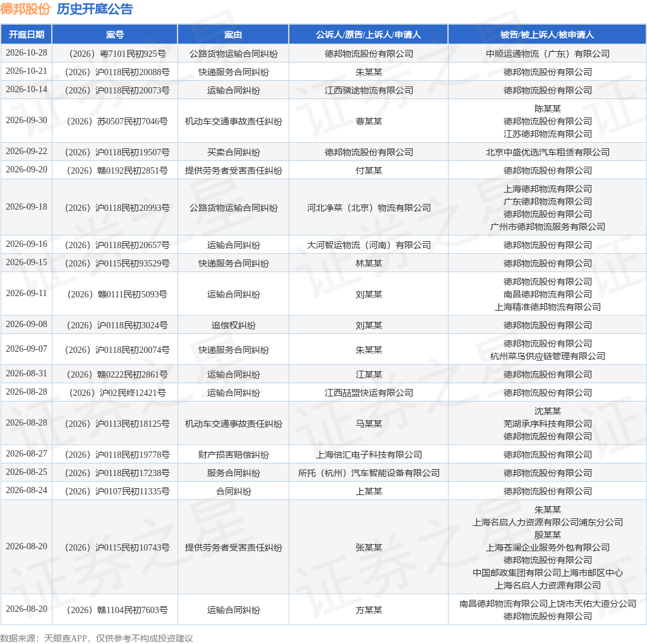Viewport: 647px width, 644px height.
Task: Select plaintiff 江西骥途物流有限公司
Action: point(369,90)
